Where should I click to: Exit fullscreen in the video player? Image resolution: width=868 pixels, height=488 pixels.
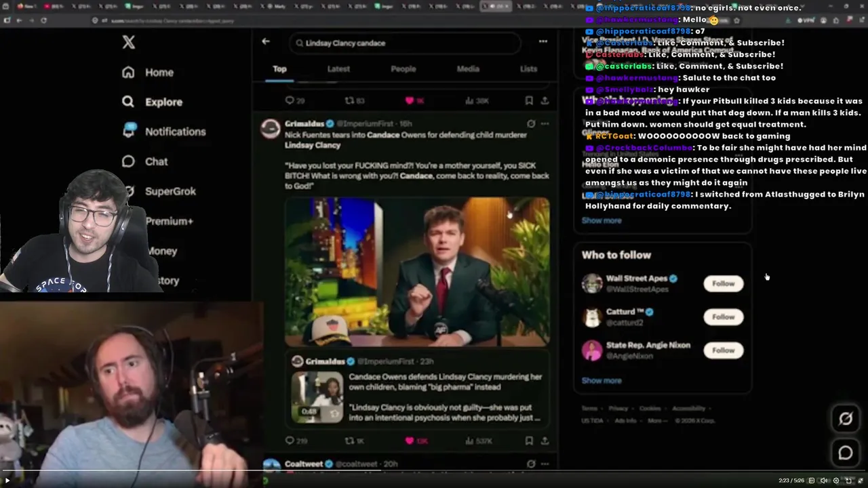click(x=861, y=481)
